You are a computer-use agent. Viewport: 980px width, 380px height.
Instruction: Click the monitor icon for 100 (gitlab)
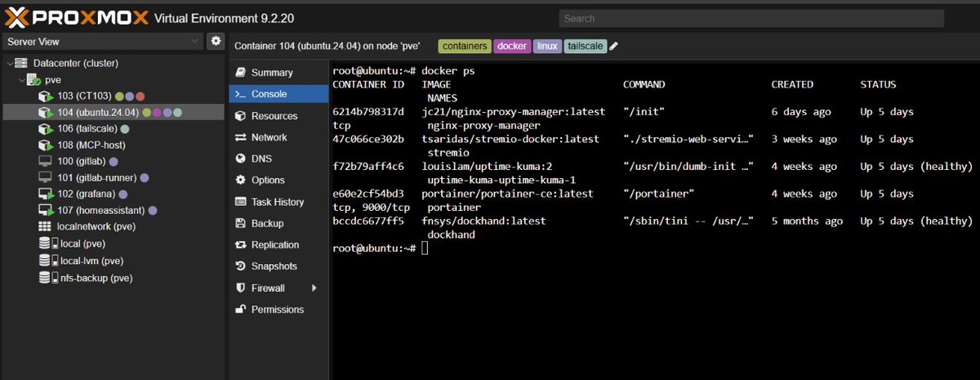(46, 162)
